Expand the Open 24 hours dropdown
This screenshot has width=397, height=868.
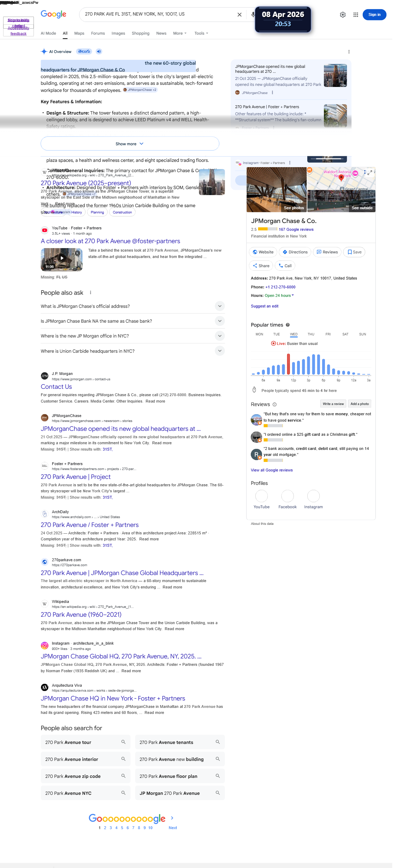(x=279, y=295)
